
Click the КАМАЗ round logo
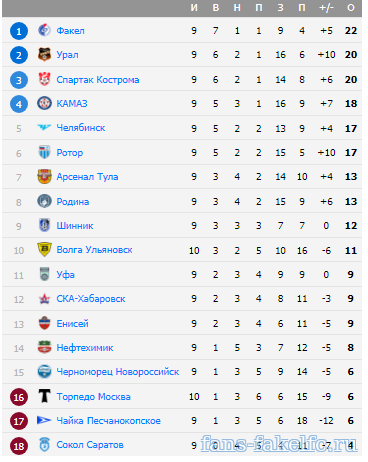[44, 103]
